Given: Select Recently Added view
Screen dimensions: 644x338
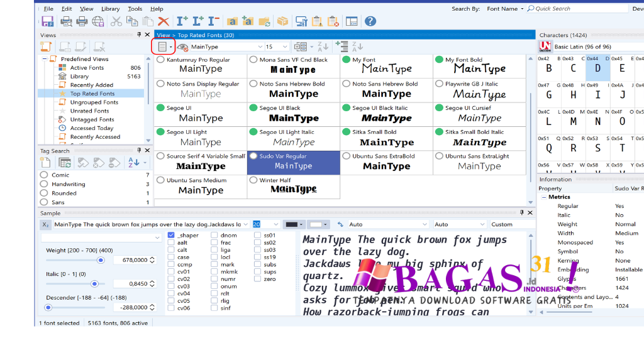Looking at the screenshot, I should tap(92, 85).
